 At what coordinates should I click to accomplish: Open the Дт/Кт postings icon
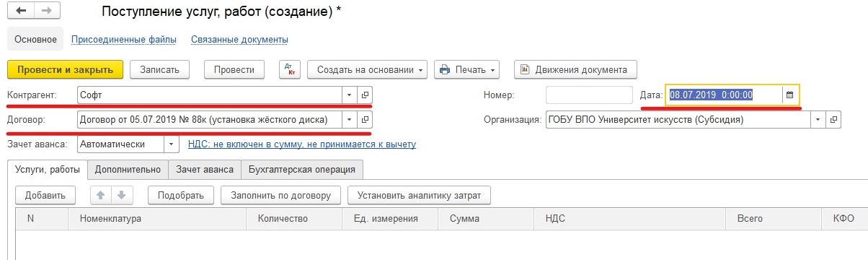(x=291, y=70)
